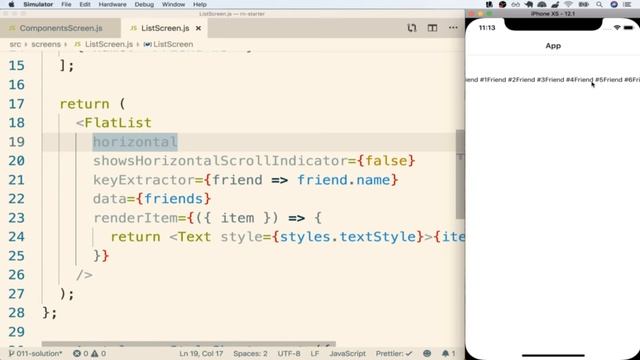Viewport: 640px width, 360px height.
Task: Click data={friends} on line 22
Action: tap(152, 199)
